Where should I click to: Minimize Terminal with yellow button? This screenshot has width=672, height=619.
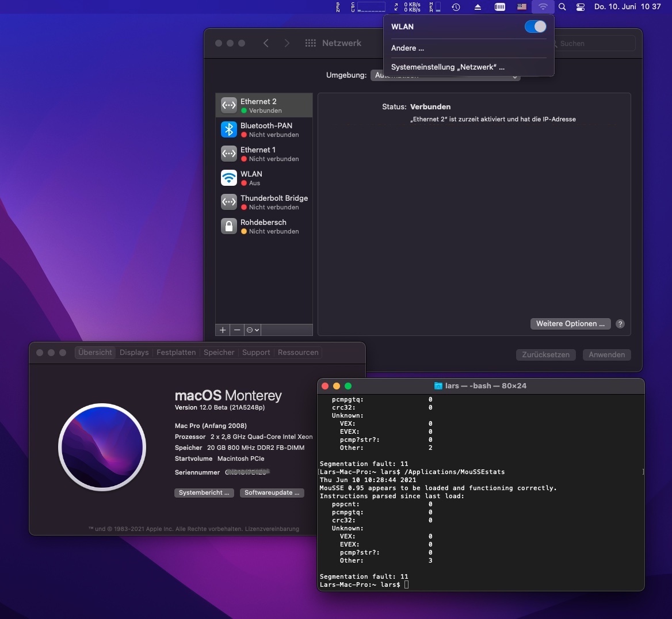pyautogui.click(x=337, y=386)
